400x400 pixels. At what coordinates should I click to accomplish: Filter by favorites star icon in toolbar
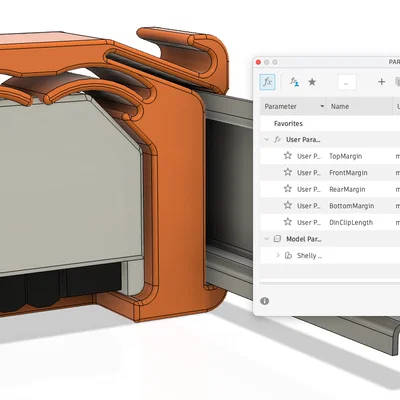point(312,82)
